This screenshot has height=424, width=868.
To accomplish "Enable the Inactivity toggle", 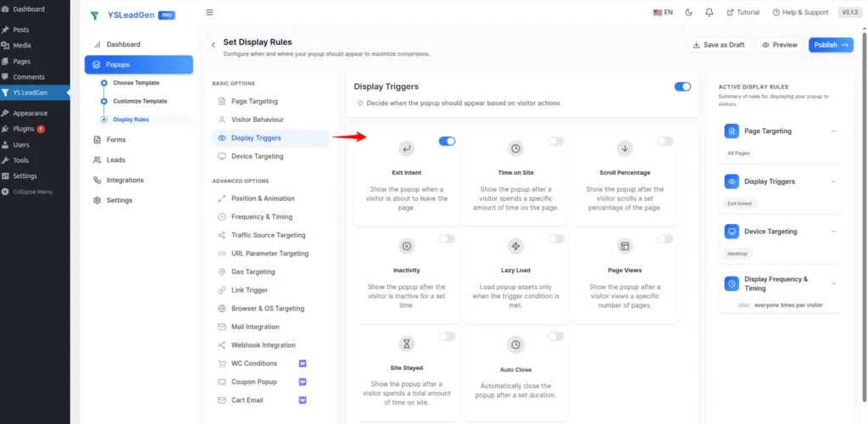I will [x=447, y=239].
